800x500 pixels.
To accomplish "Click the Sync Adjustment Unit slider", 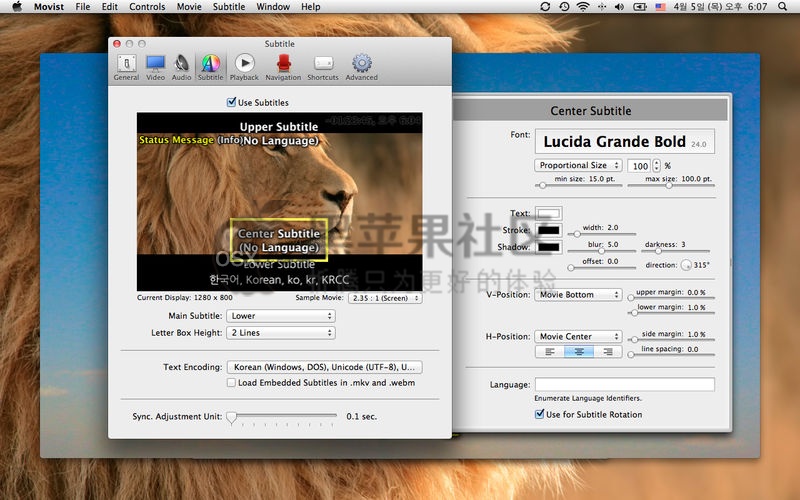I will click(283, 417).
